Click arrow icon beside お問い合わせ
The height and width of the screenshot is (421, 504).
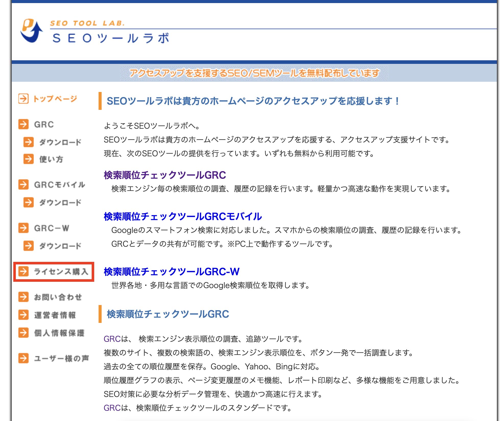pyautogui.click(x=23, y=297)
